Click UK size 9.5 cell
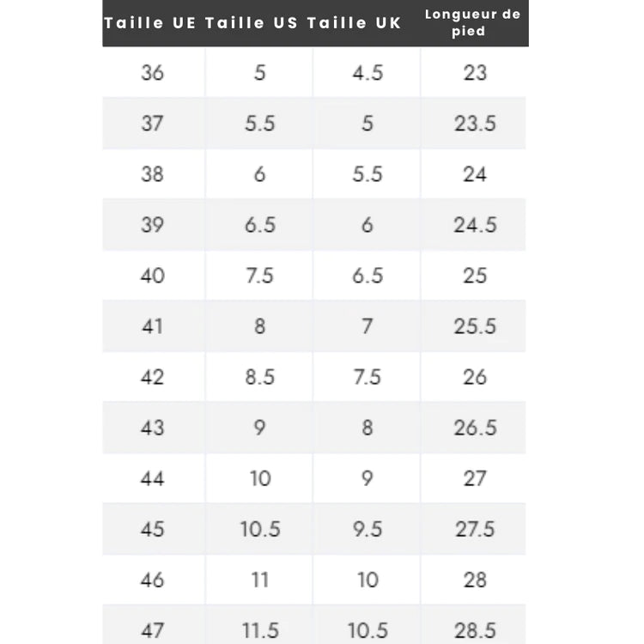 (368, 529)
